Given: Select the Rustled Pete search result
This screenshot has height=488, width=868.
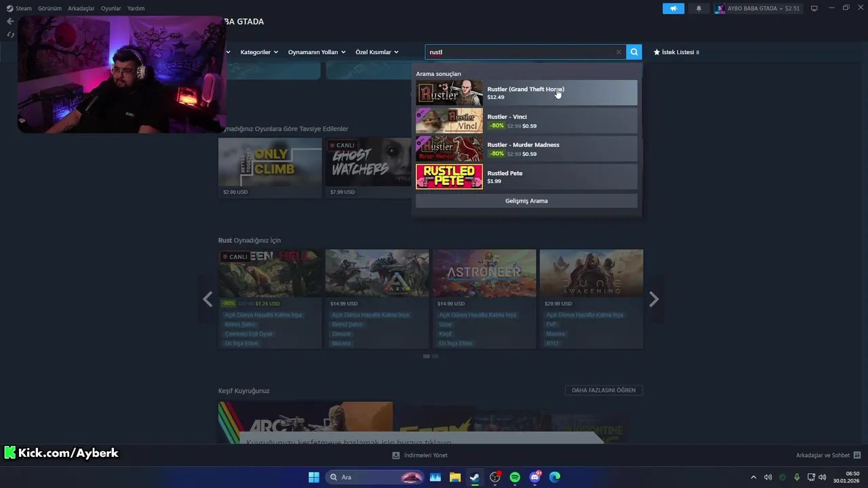Looking at the screenshot, I should (x=526, y=176).
